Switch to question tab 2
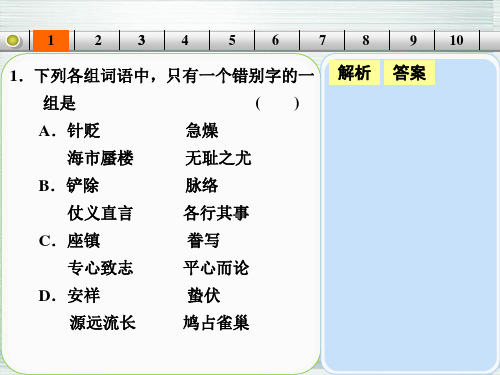This screenshot has height=375, width=500. (x=97, y=40)
